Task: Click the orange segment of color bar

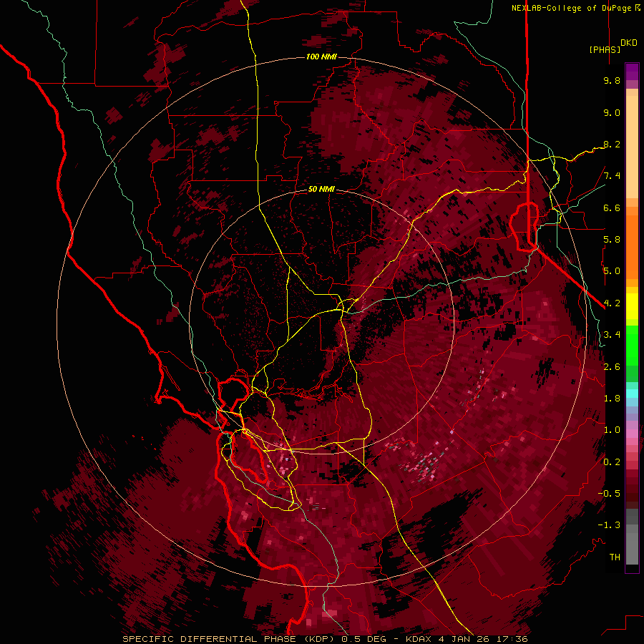Action: (x=632, y=243)
